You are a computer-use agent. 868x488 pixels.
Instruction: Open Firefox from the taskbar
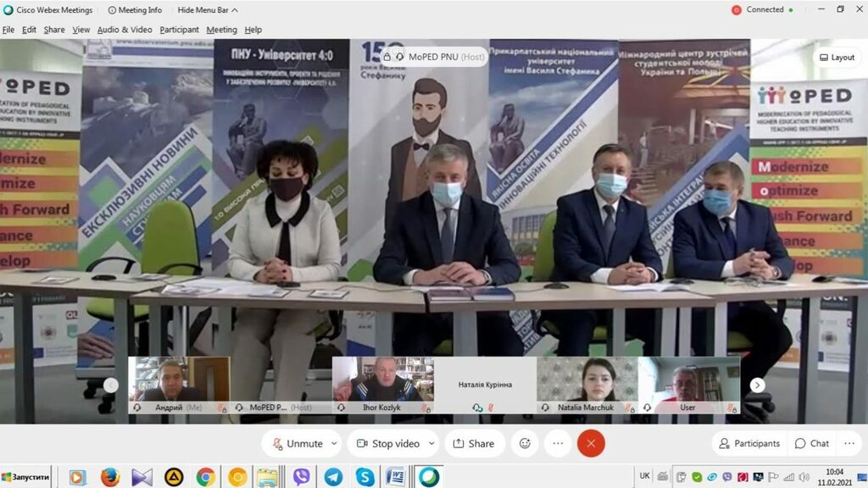[110, 477]
